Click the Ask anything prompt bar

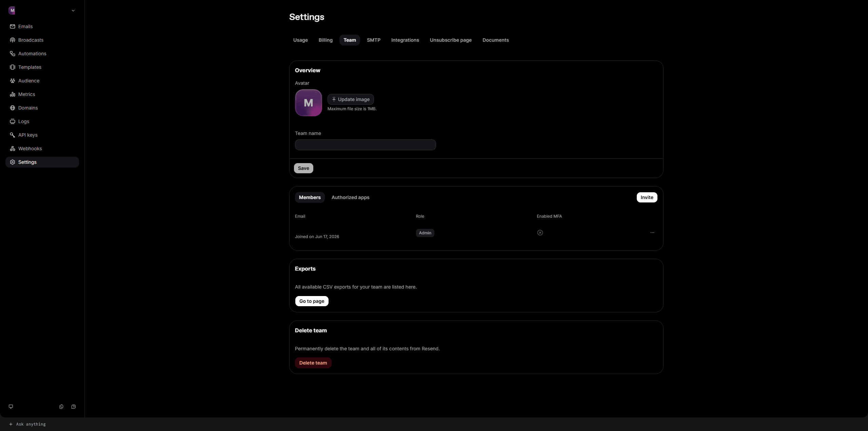(434, 424)
